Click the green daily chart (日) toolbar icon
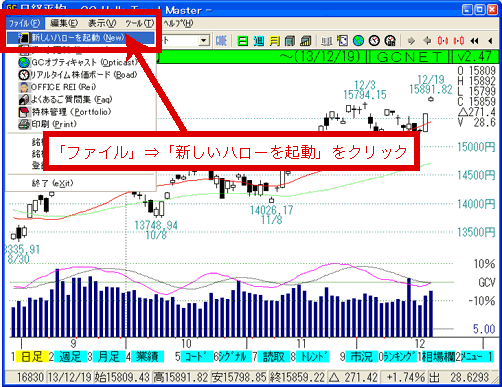 [x=243, y=41]
